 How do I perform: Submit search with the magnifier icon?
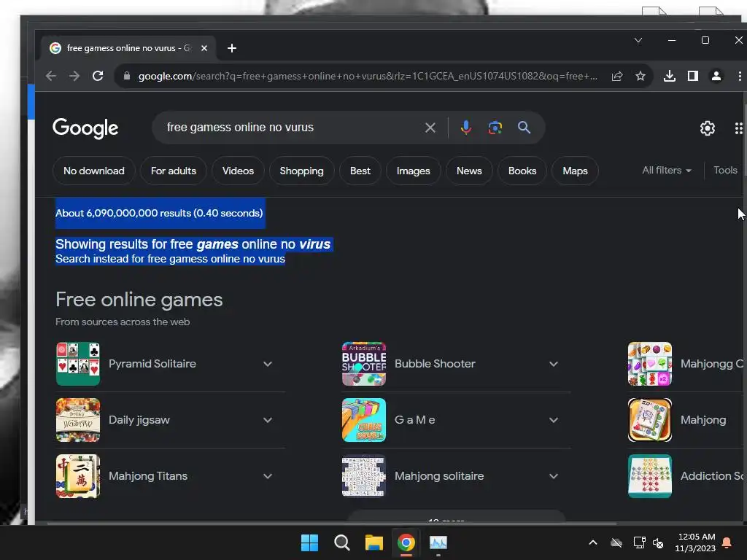(x=524, y=128)
